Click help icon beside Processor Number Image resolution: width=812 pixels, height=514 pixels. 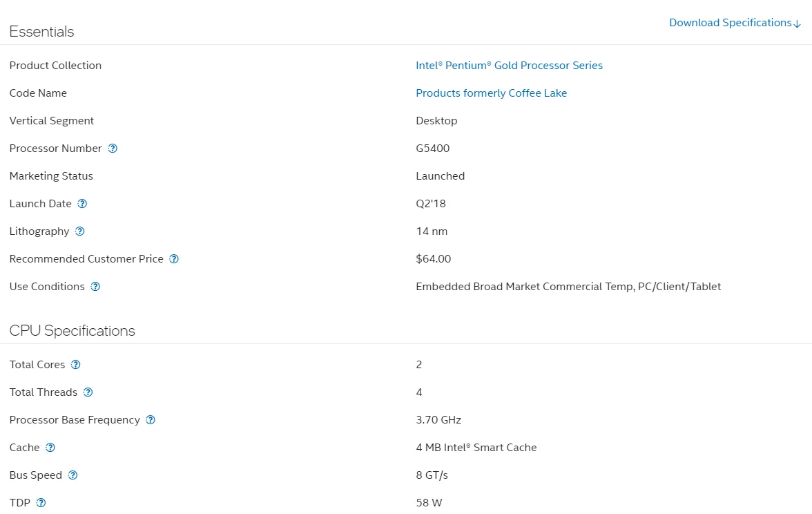[x=113, y=149]
